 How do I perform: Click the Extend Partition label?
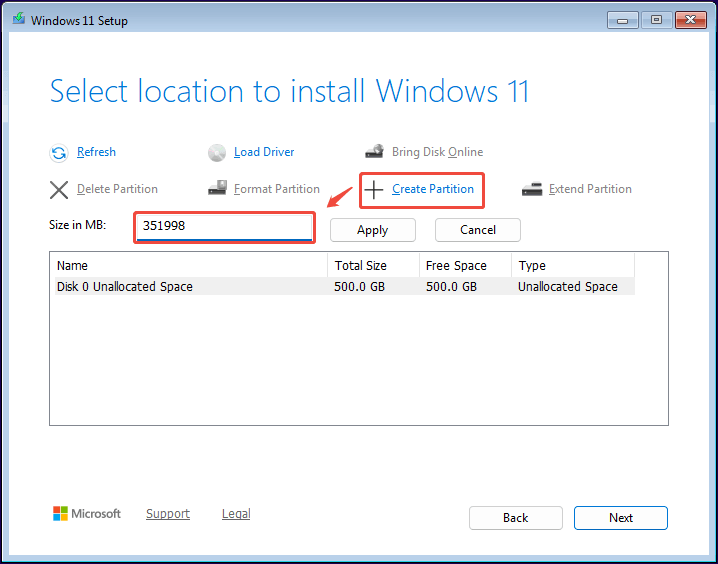coord(590,189)
